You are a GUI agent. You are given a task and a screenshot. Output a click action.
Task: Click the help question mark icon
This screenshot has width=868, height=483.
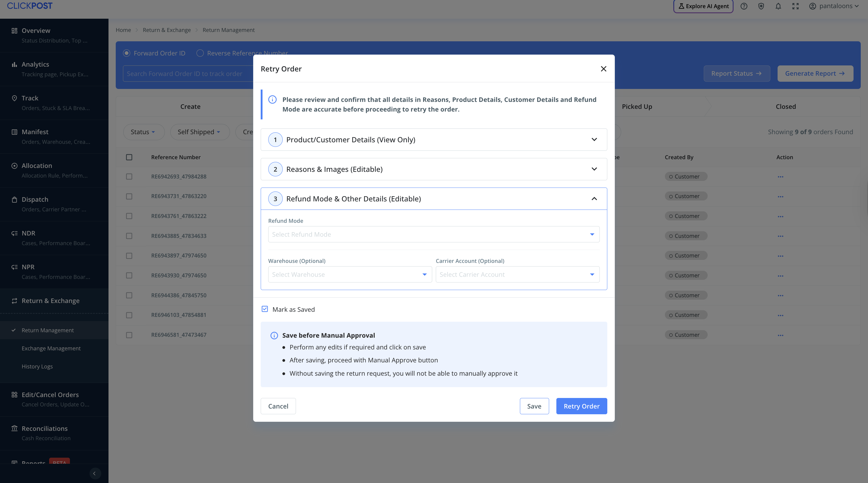(x=744, y=6)
